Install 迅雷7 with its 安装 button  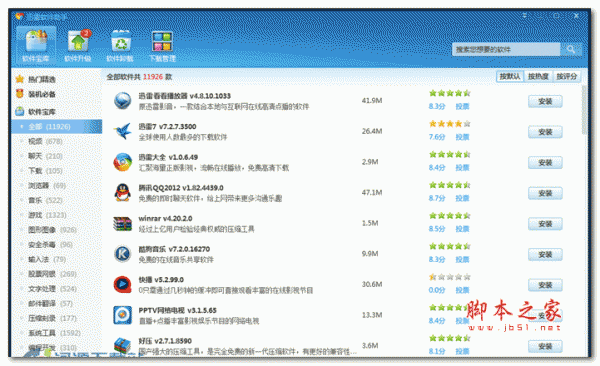[x=545, y=132]
